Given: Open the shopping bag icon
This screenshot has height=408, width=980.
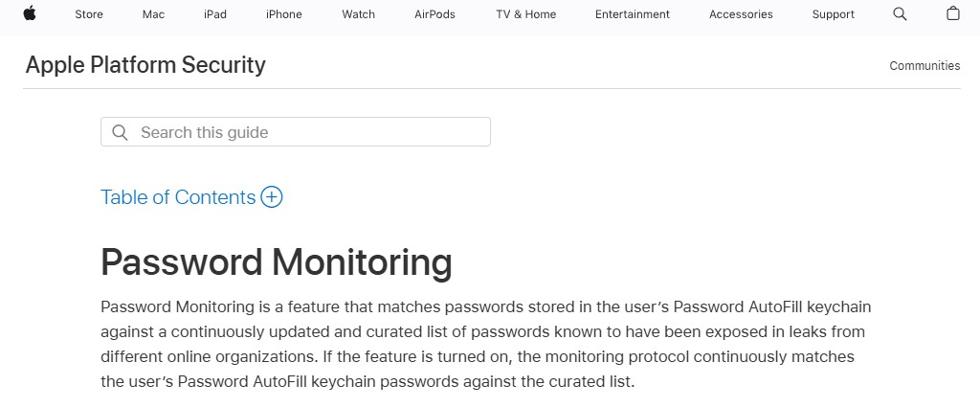Looking at the screenshot, I should click(952, 14).
